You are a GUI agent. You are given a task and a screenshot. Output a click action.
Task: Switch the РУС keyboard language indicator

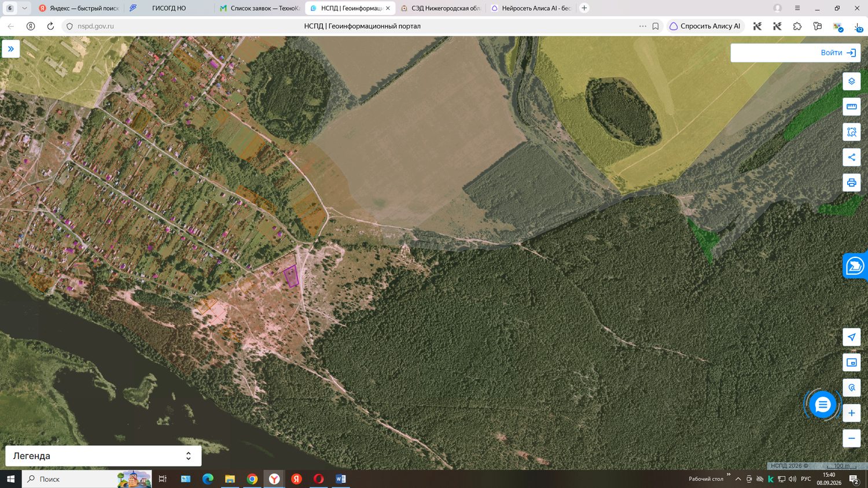click(x=806, y=479)
